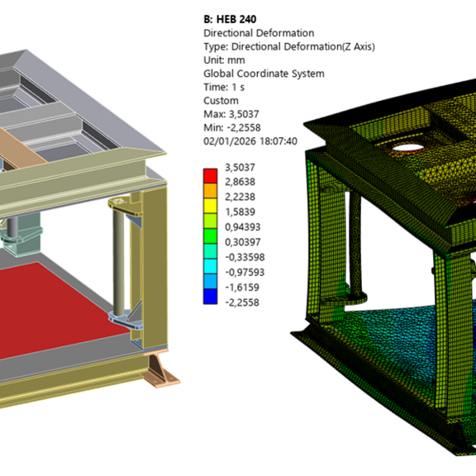Pick the yellow legend color band

(210, 206)
